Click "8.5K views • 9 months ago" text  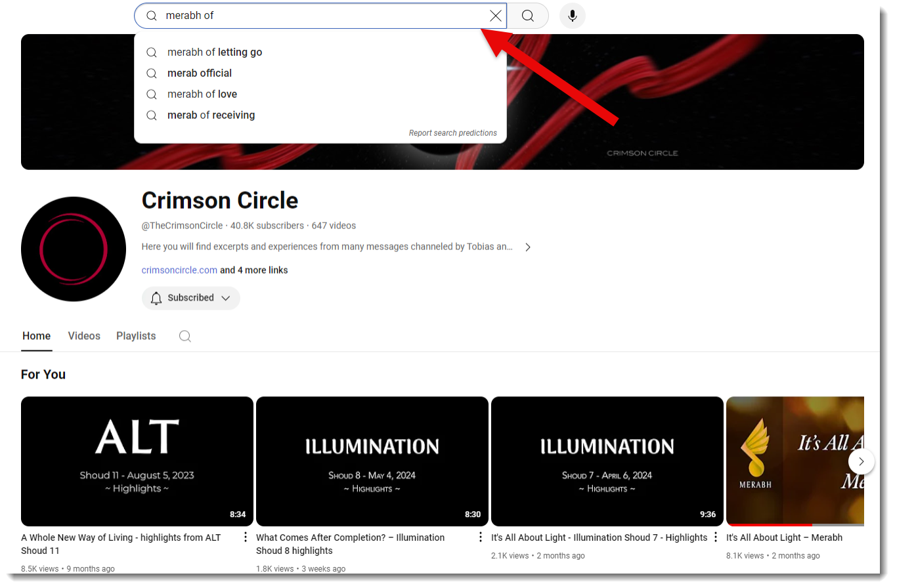[x=68, y=569]
